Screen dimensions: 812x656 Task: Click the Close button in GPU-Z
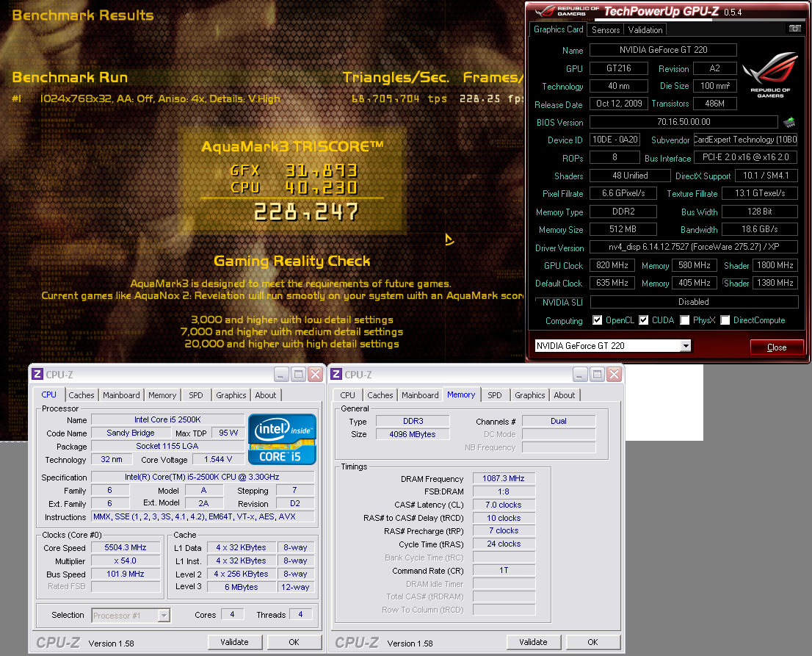[x=777, y=347]
